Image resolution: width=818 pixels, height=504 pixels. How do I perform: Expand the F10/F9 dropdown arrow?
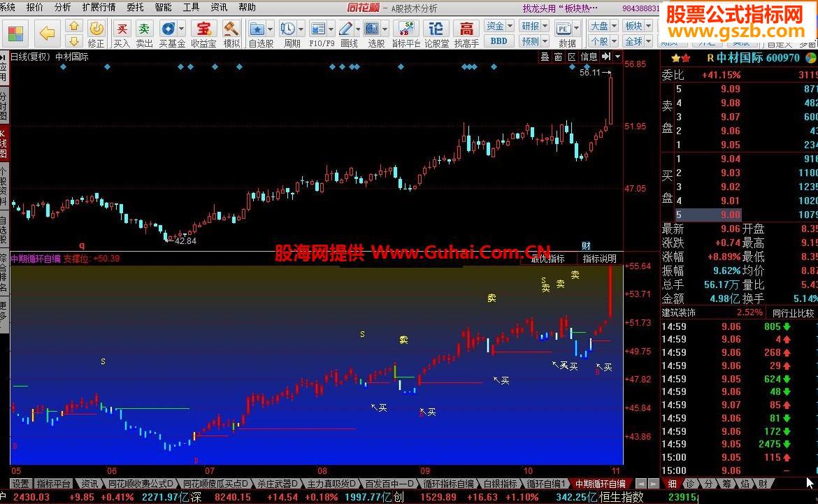pyautogui.click(x=331, y=28)
